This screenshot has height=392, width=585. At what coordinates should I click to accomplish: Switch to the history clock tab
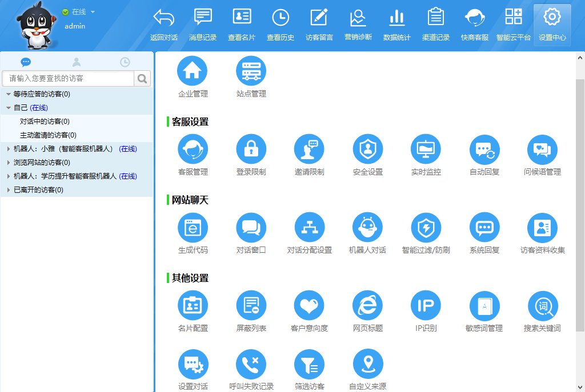[125, 62]
